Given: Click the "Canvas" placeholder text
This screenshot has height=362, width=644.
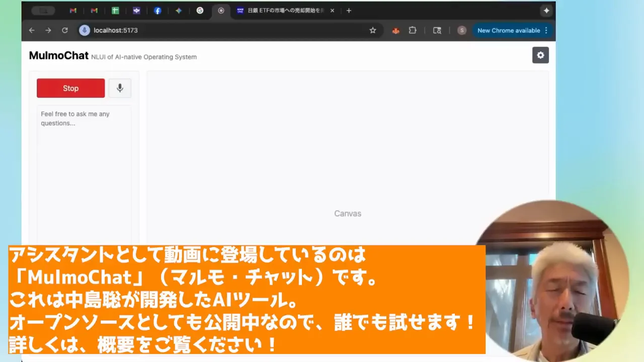Looking at the screenshot, I should [x=348, y=214].
